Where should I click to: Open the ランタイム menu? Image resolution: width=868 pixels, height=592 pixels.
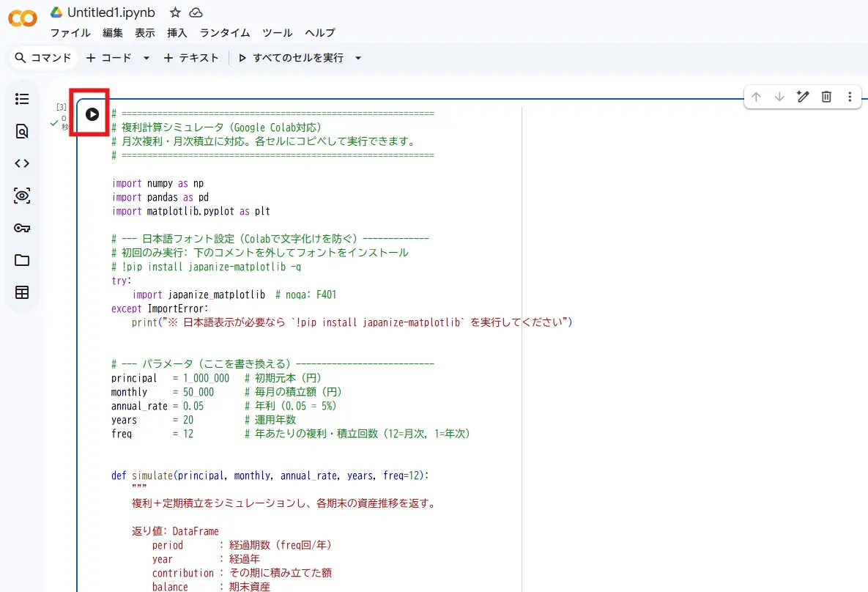(x=225, y=33)
